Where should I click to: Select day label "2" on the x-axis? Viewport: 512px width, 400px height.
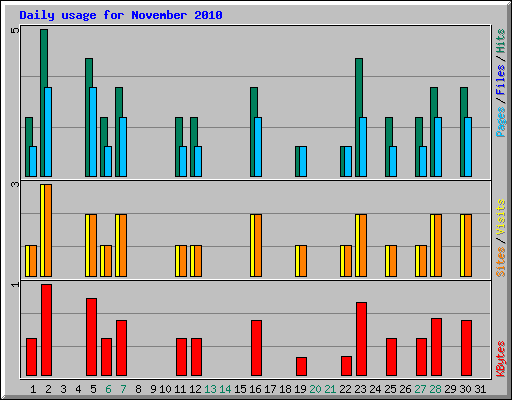point(48,389)
